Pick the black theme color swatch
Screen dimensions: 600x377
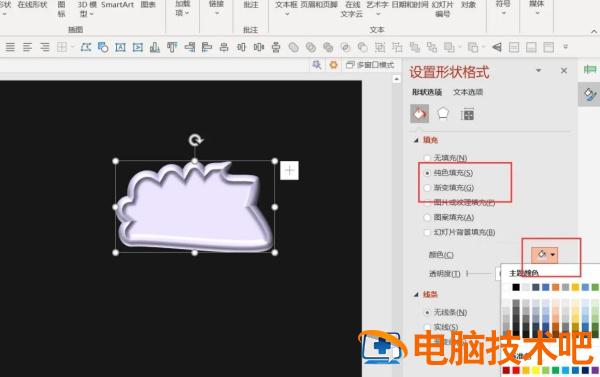pyautogui.click(x=516, y=287)
